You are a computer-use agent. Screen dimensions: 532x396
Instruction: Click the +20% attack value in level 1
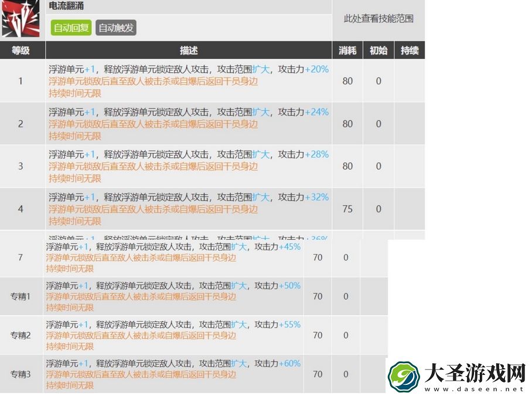click(x=316, y=69)
